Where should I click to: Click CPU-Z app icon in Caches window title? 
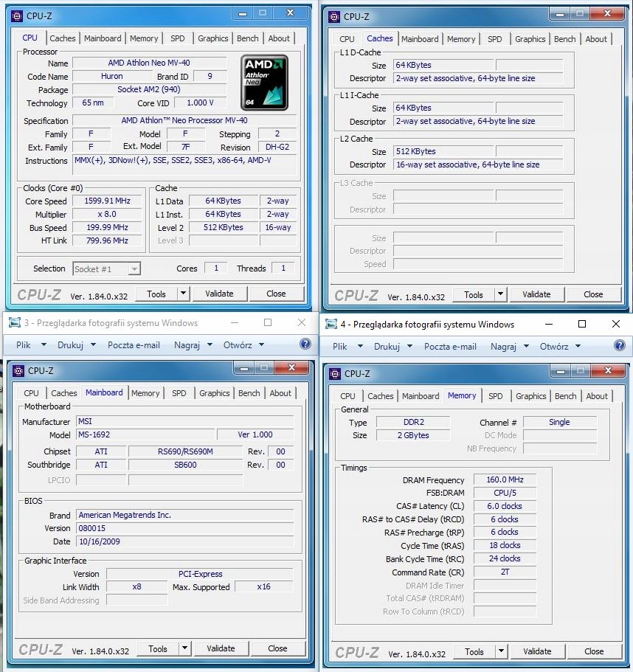point(334,17)
